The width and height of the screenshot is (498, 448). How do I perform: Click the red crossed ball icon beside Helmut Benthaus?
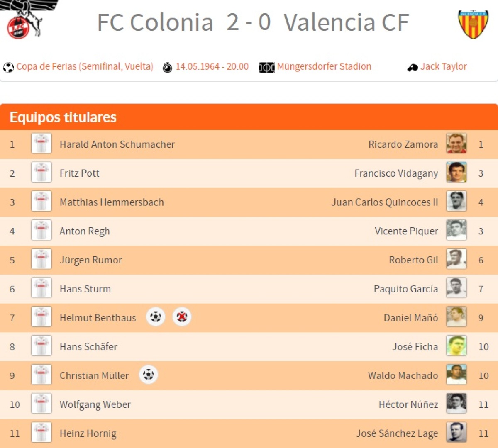coord(182,317)
